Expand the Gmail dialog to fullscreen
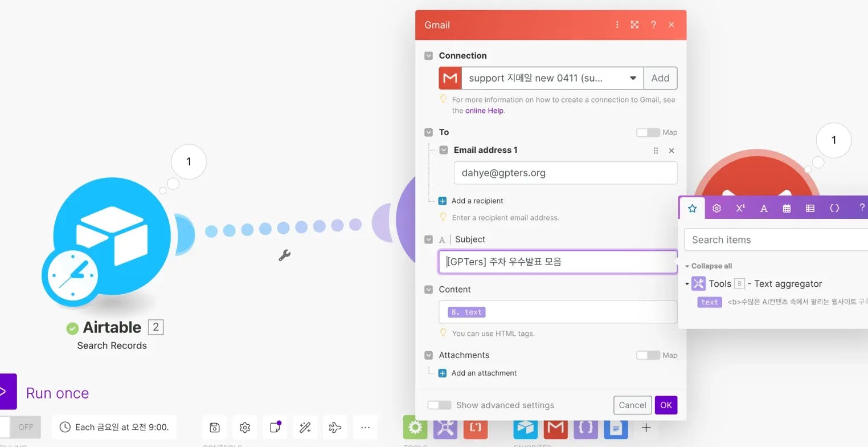This screenshot has height=447, width=868. 634,25
